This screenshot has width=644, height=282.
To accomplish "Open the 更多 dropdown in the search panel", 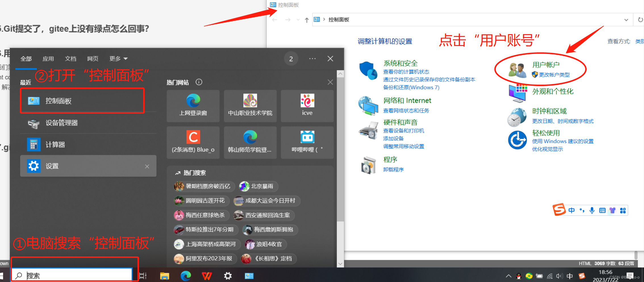I will click(x=118, y=59).
